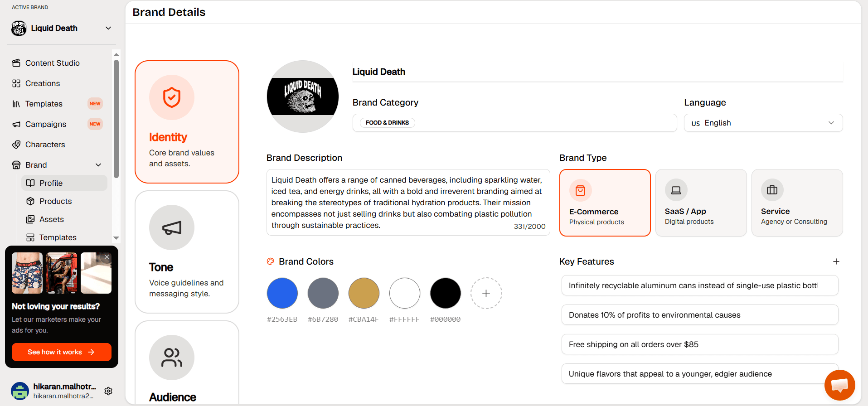Select SaaS / App brand type
The height and width of the screenshot is (406, 868).
point(701,203)
